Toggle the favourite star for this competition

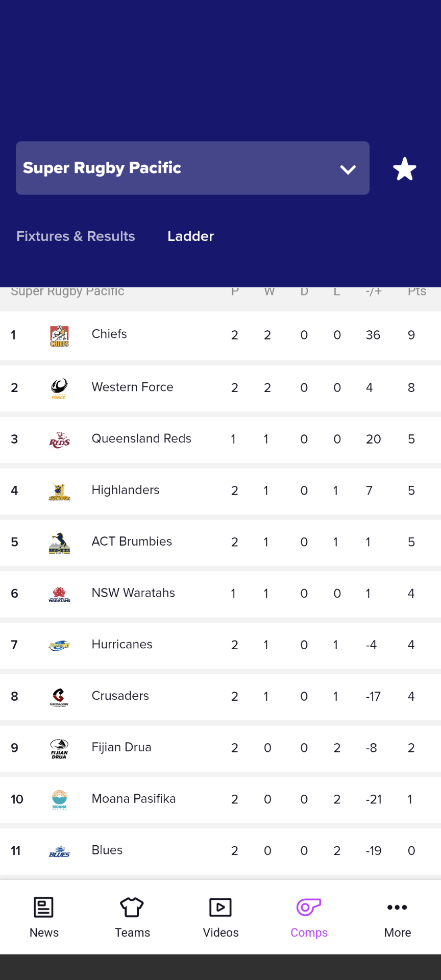(x=405, y=168)
